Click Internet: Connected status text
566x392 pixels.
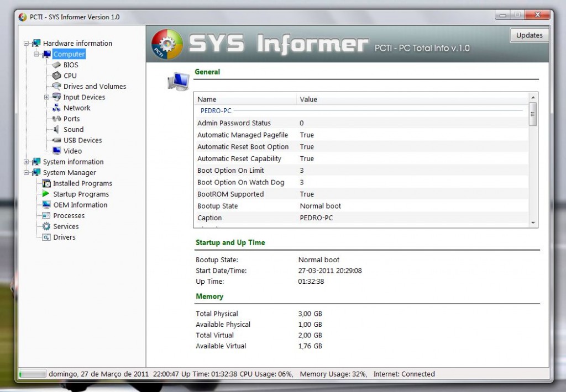click(x=404, y=374)
